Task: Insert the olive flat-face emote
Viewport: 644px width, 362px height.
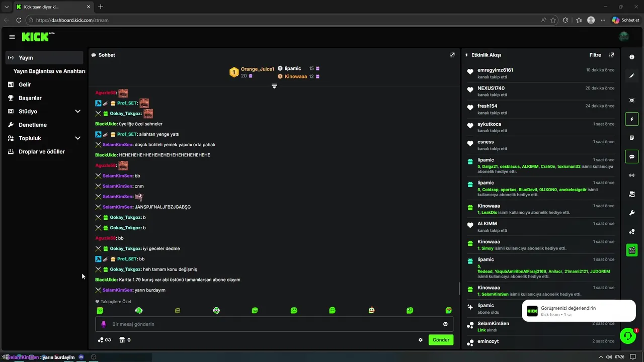Action: [x=178, y=310]
